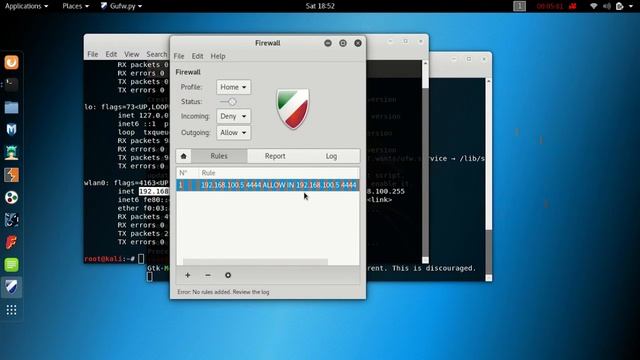Click the Home tab icon
The height and width of the screenshot is (360, 640).
[184, 156]
